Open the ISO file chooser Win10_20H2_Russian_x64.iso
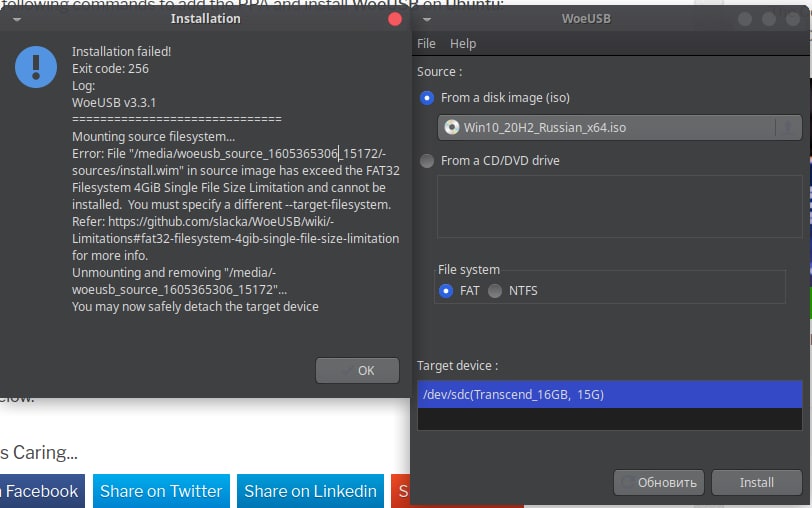Screen dimensions: 812x508 coord(619,127)
